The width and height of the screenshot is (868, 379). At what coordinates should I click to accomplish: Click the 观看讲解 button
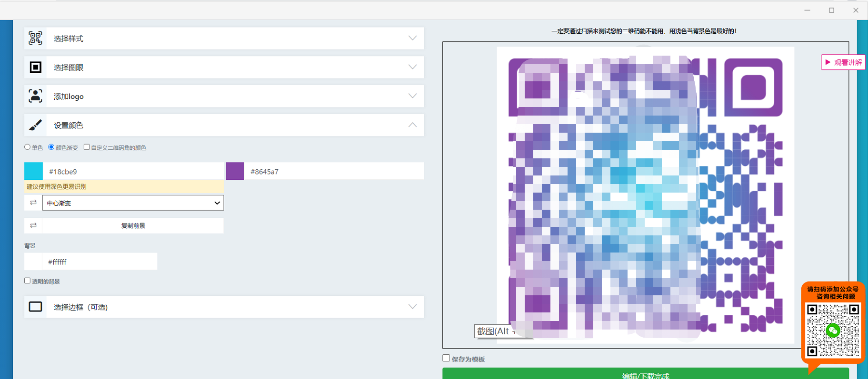843,62
